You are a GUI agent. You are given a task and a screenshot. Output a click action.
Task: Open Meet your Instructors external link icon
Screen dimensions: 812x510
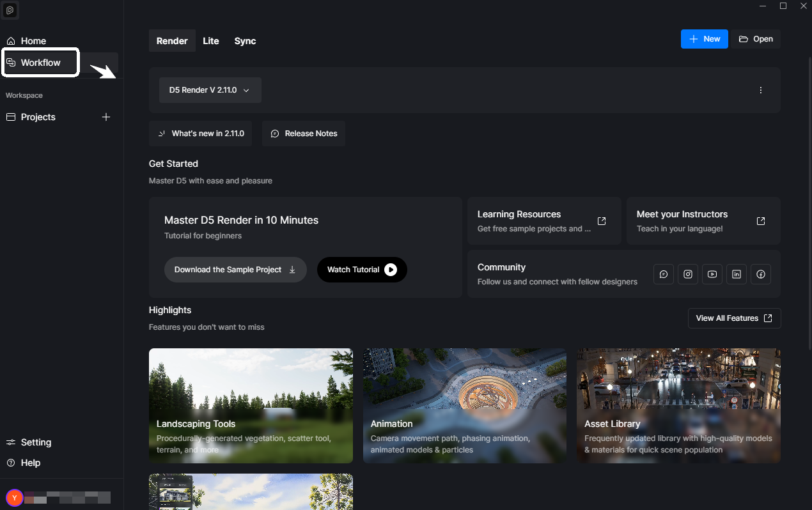[x=761, y=221]
